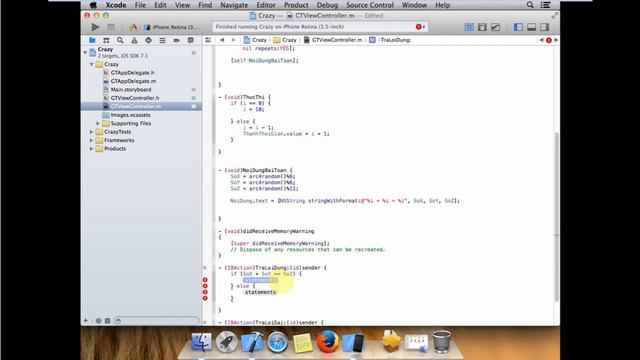Click the navigator filter search field
The image size is (640, 360).
156,321
